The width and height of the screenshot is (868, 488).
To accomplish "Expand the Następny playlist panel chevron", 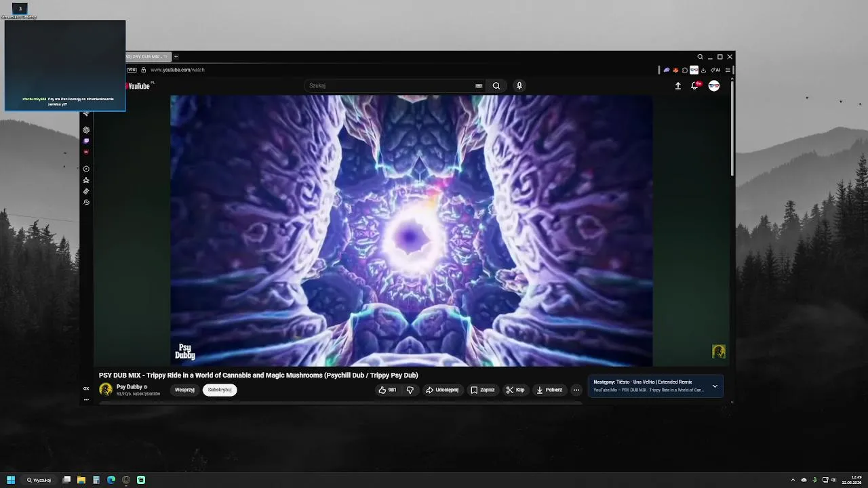I will (x=715, y=386).
